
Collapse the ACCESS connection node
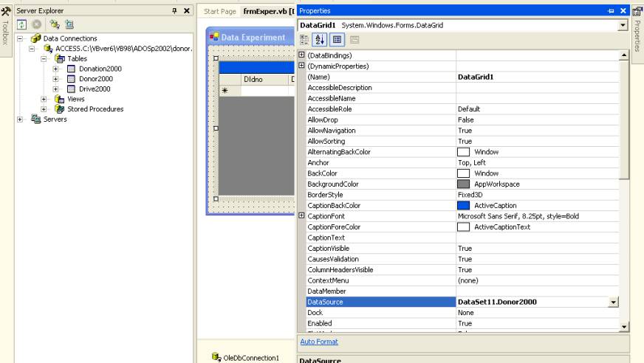[32, 49]
